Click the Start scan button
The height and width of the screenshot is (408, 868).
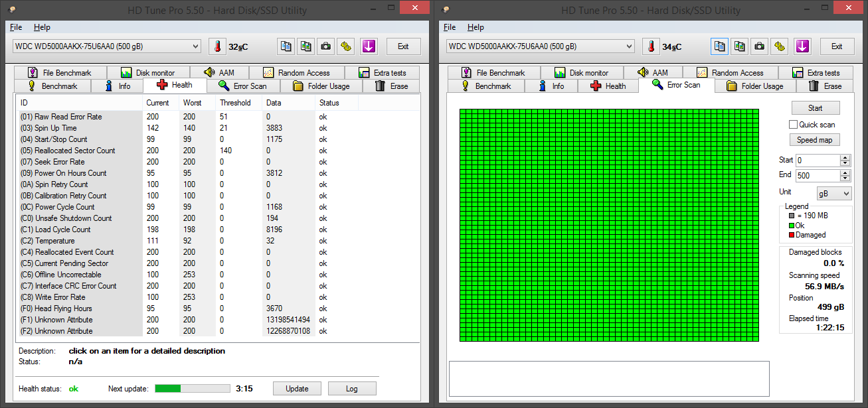coord(816,108)
